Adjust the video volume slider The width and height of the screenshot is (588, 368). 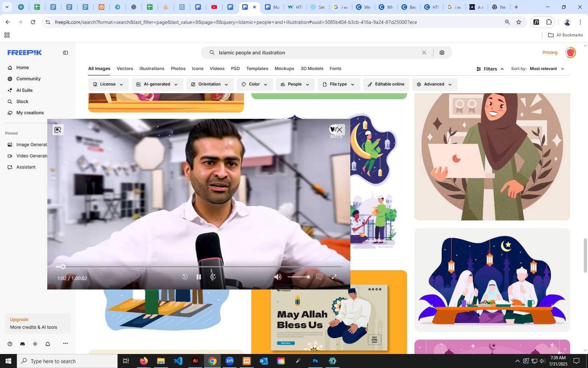[299, 277]
